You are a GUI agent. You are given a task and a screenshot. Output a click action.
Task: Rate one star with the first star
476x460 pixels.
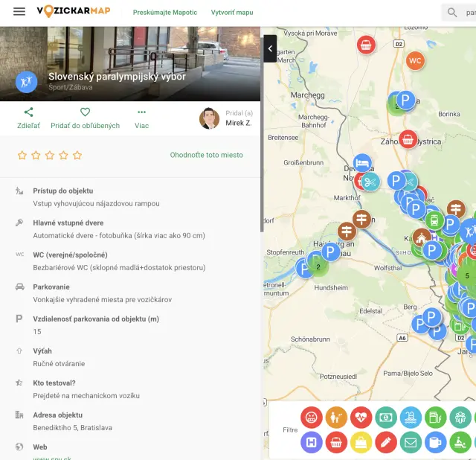[22, 156]
